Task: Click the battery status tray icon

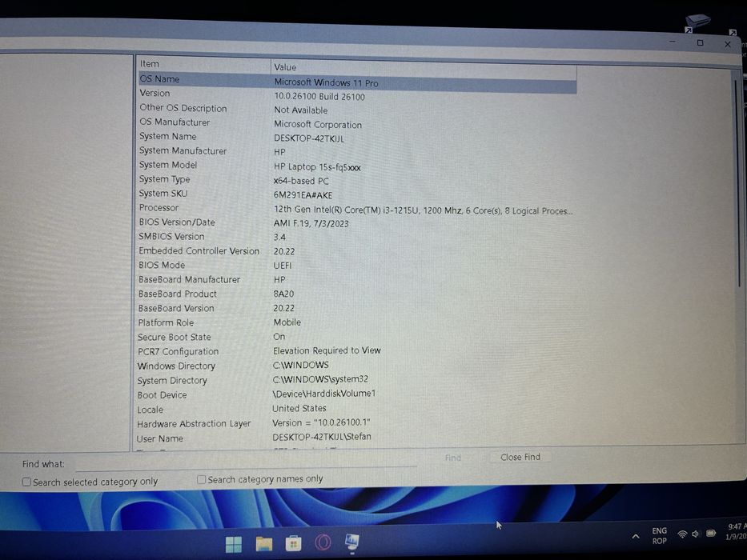Action: 711,533
